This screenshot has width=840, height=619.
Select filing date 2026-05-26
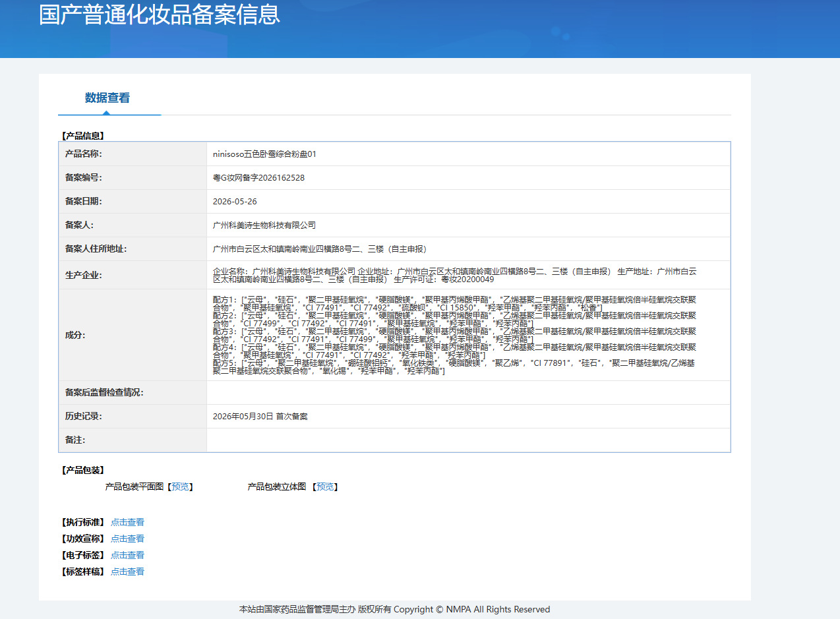235,202
